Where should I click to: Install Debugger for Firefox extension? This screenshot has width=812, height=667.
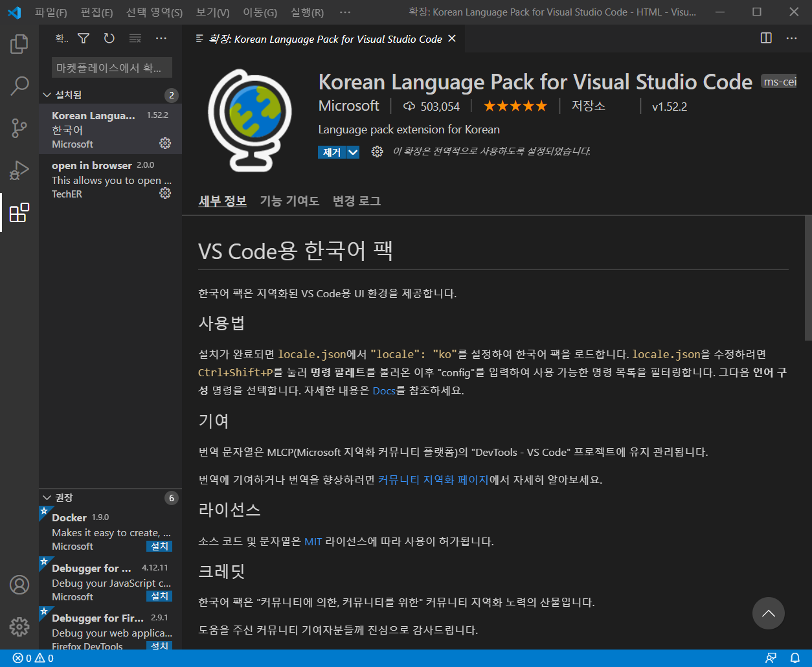(x=159, y=646)
